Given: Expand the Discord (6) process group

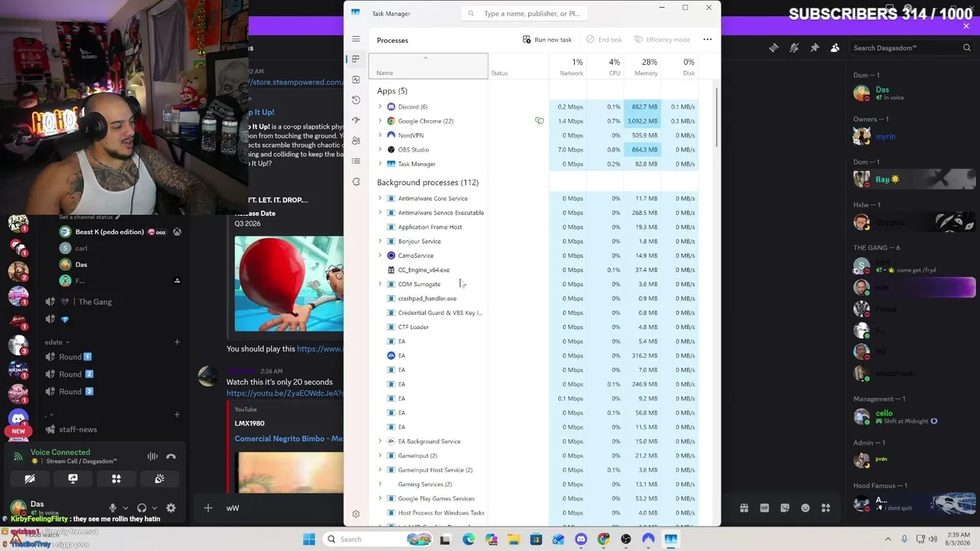Looking at the screenshot, I should pyautogui.click(x=381, y=107).
